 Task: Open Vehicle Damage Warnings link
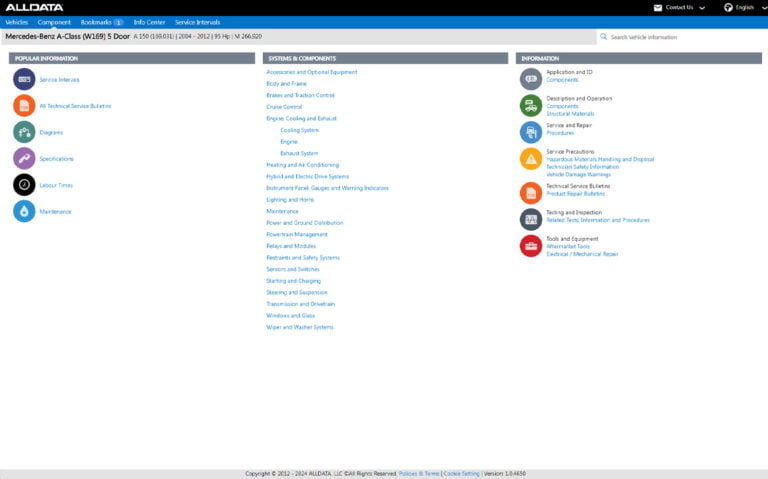click(x=578, y=174)
